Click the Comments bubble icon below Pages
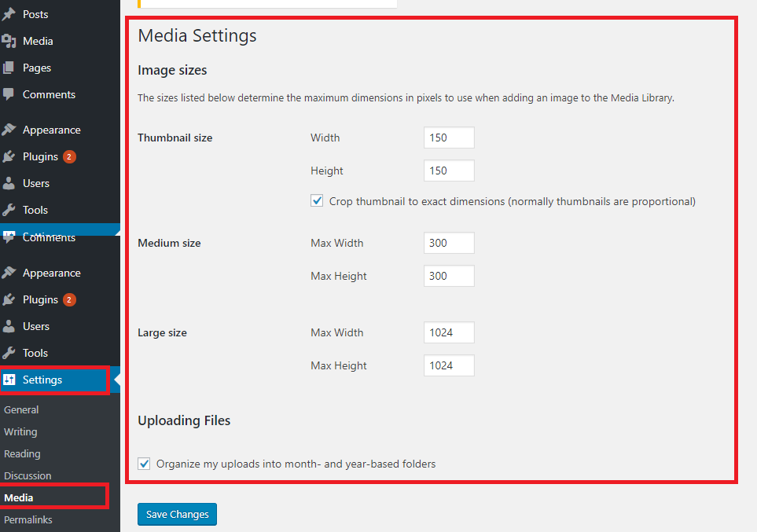 tap(9, 94)
